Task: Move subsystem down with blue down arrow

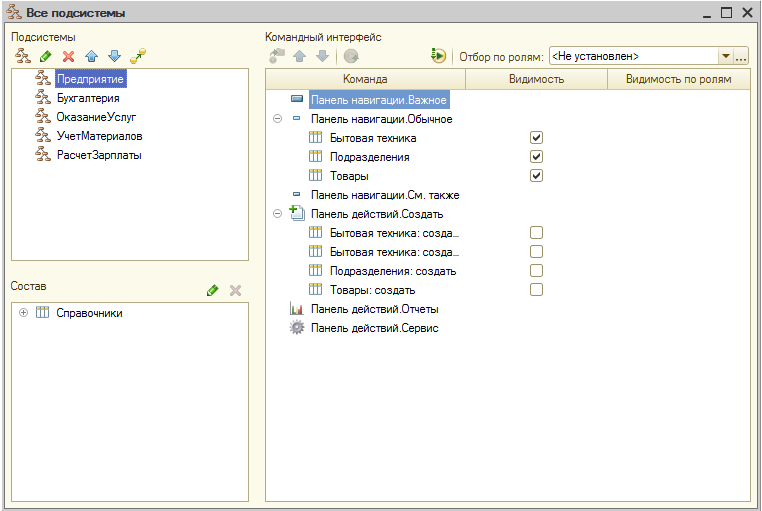Action: 114,56
